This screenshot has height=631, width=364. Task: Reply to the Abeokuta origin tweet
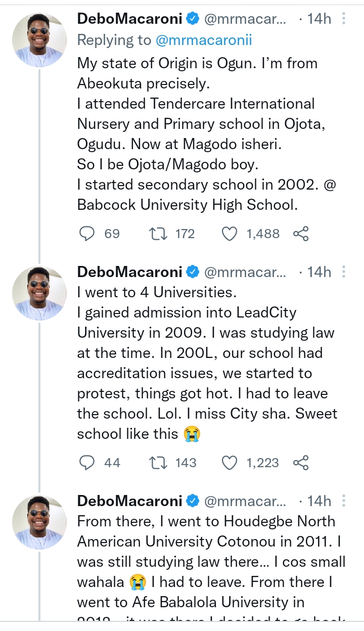click(x=88, y=234)
